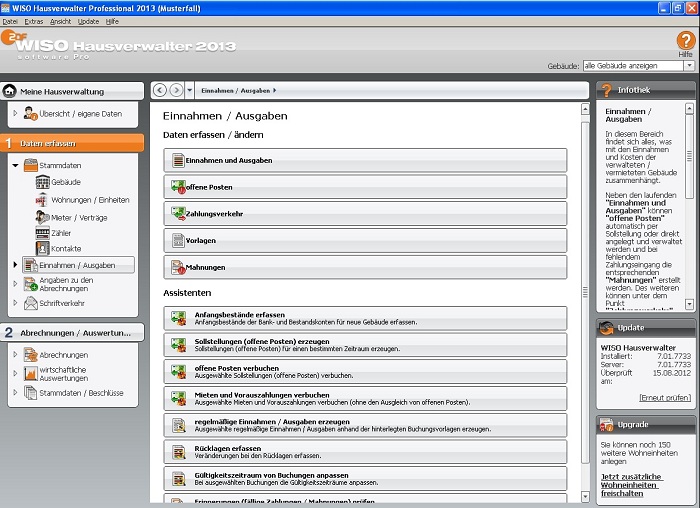Click the Rücklagen erfassen assistant icon
700x508 pixels.
click(x=179, y=452)
